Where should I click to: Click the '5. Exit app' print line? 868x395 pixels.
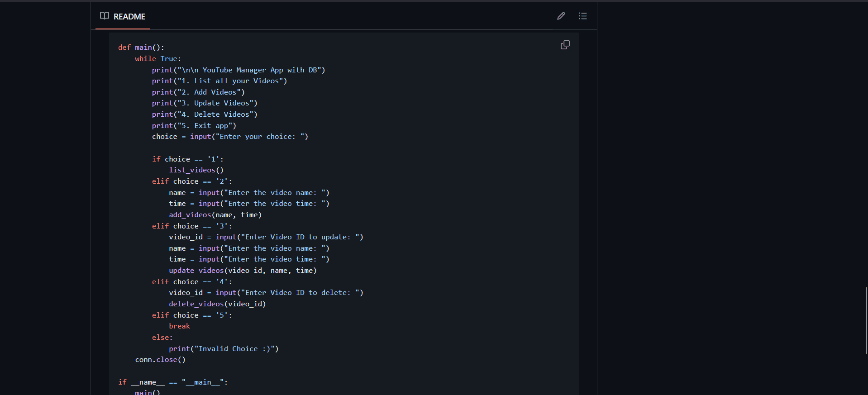coord(194,126)
